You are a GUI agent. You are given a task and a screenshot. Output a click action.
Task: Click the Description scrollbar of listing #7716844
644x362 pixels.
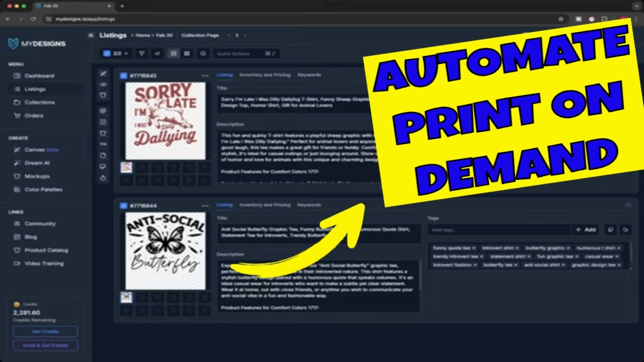point(419,276)
